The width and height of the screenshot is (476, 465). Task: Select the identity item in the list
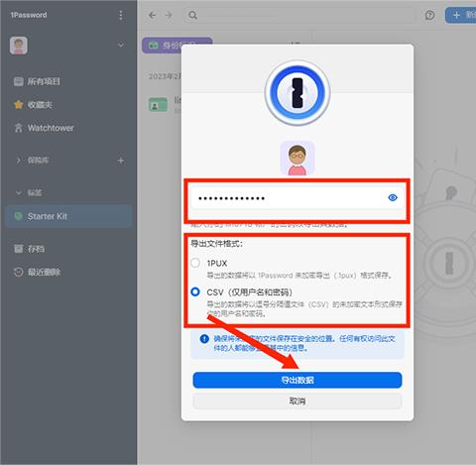165,104
